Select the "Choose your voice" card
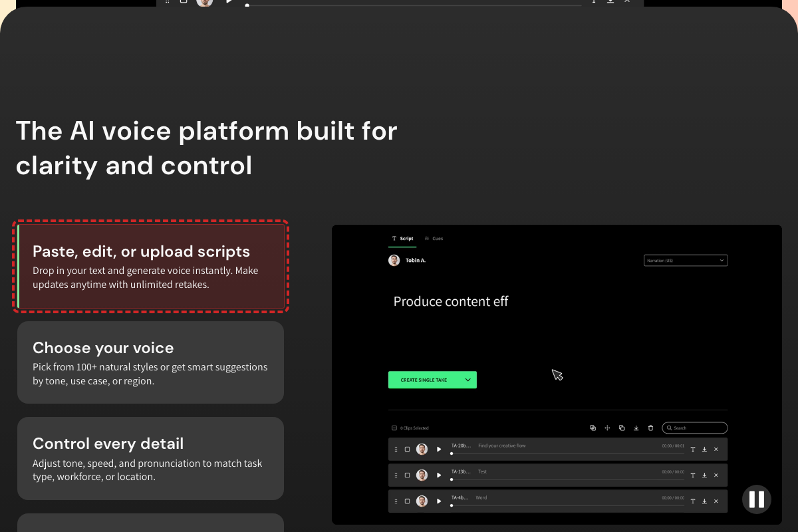This screenshot has width=798, height=532. (151, 362)
